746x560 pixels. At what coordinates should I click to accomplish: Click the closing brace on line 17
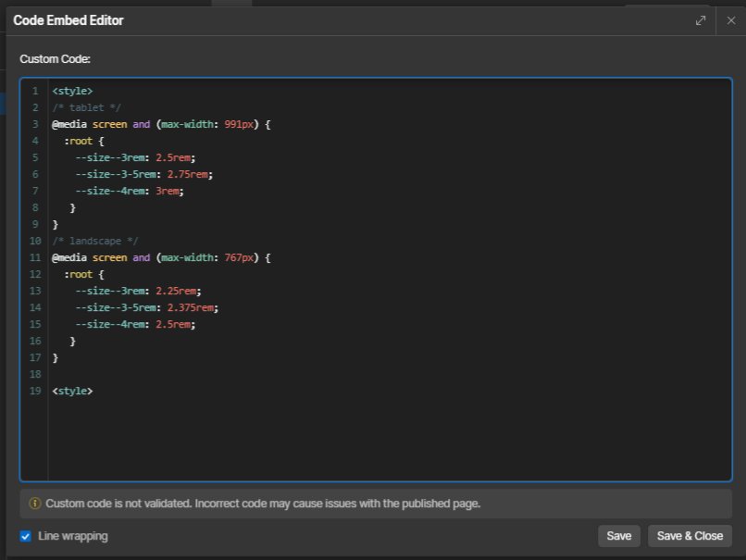[x=56, y=357]
